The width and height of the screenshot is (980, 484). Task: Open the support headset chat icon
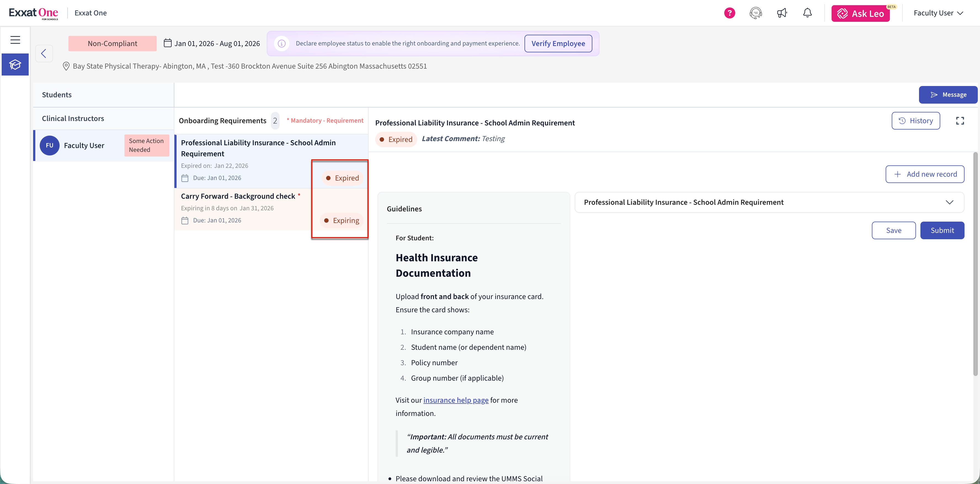point(755,13)
